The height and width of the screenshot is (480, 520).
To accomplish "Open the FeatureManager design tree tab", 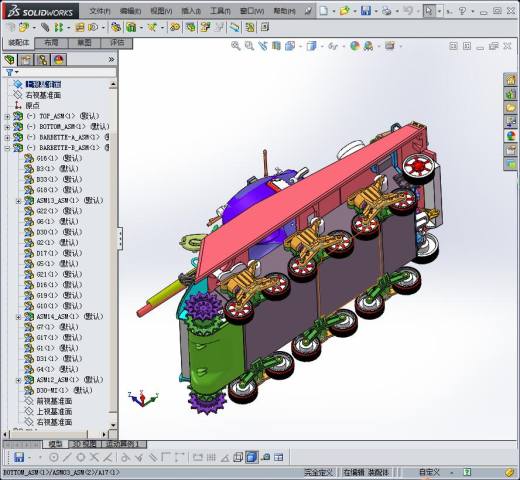I will (x=10, y=60).
